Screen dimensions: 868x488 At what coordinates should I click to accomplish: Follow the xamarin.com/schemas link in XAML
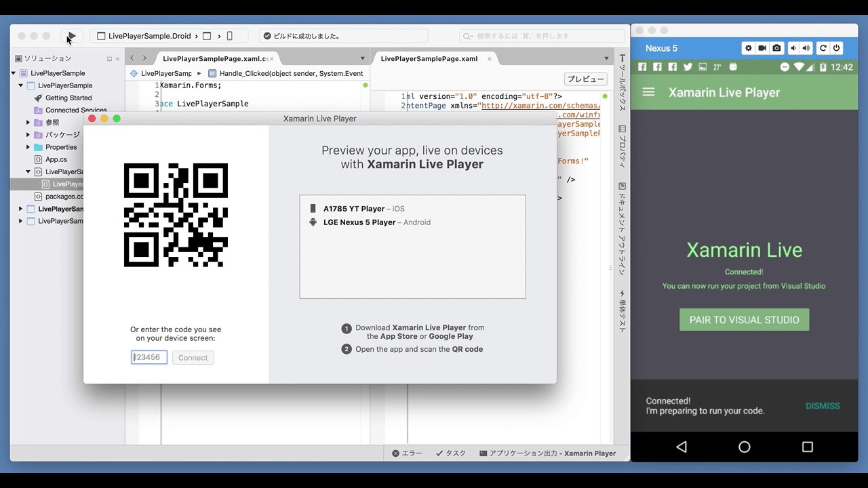(540, 106)
